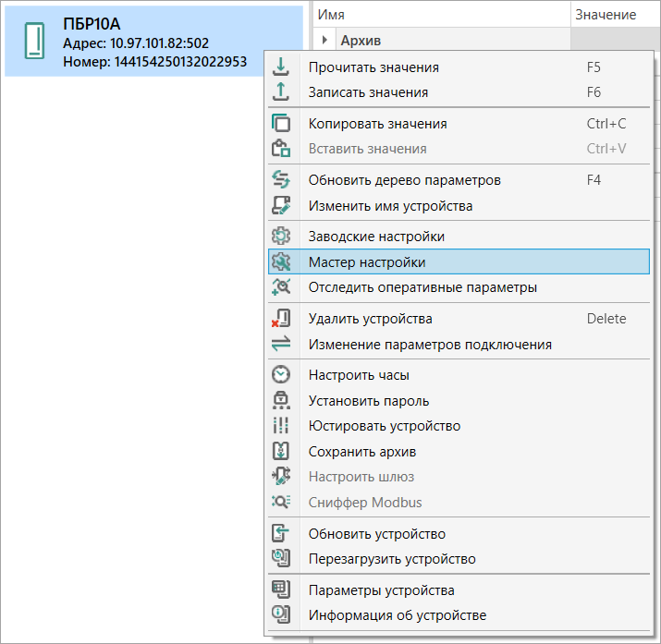This screenshot has height=644, width=661.
Task: Click the gear icon for Заводские настройки
Action: pos(281,236)
